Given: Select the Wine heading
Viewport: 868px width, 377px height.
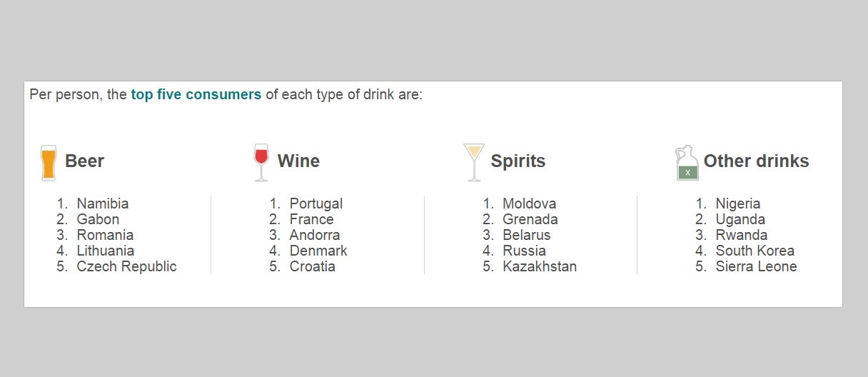Looking at the screenshot, I should (x=298, y=161).
